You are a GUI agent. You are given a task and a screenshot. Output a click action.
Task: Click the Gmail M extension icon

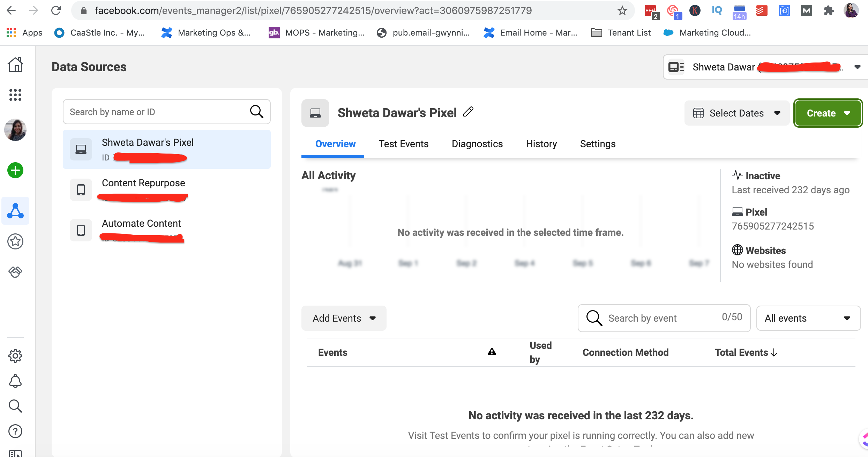806,11
